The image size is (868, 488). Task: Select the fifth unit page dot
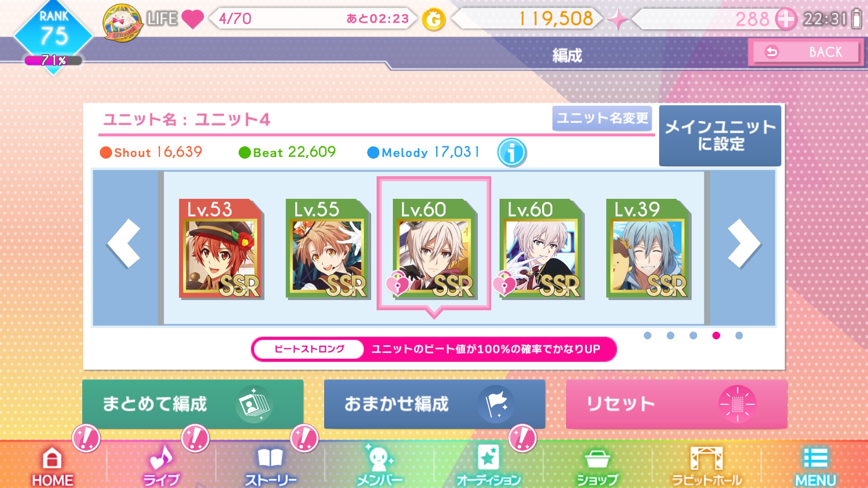(739, 335)
